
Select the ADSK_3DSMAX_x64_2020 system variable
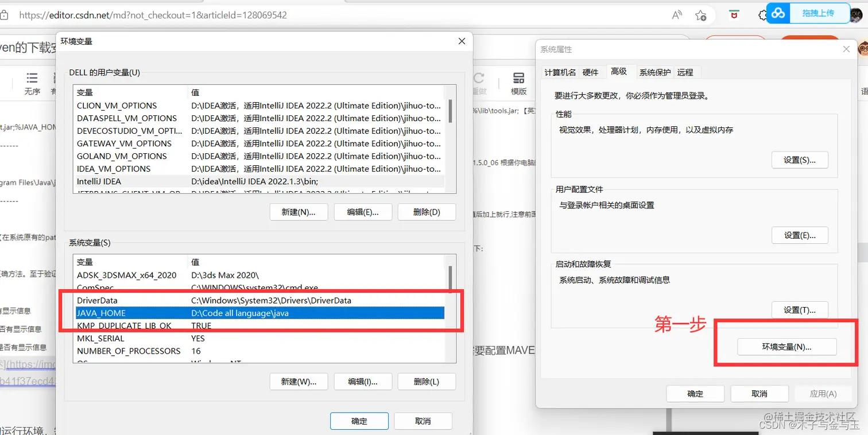(259, 275)
